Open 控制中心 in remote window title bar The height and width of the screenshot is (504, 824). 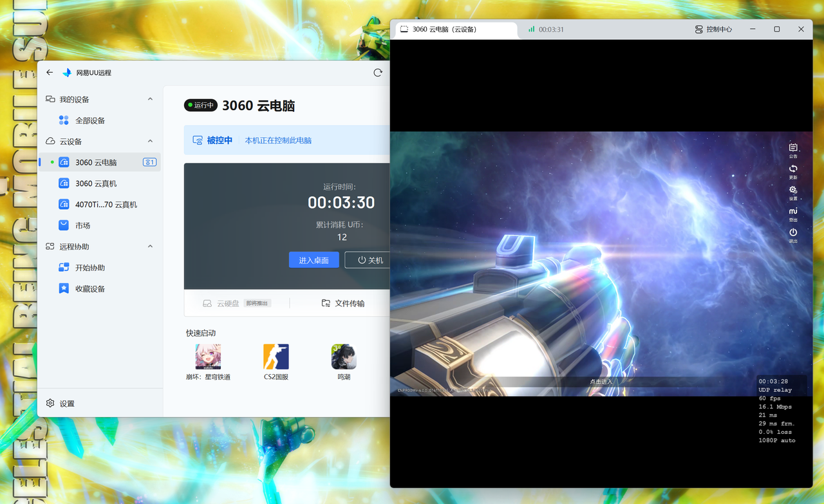pos(713,30)
